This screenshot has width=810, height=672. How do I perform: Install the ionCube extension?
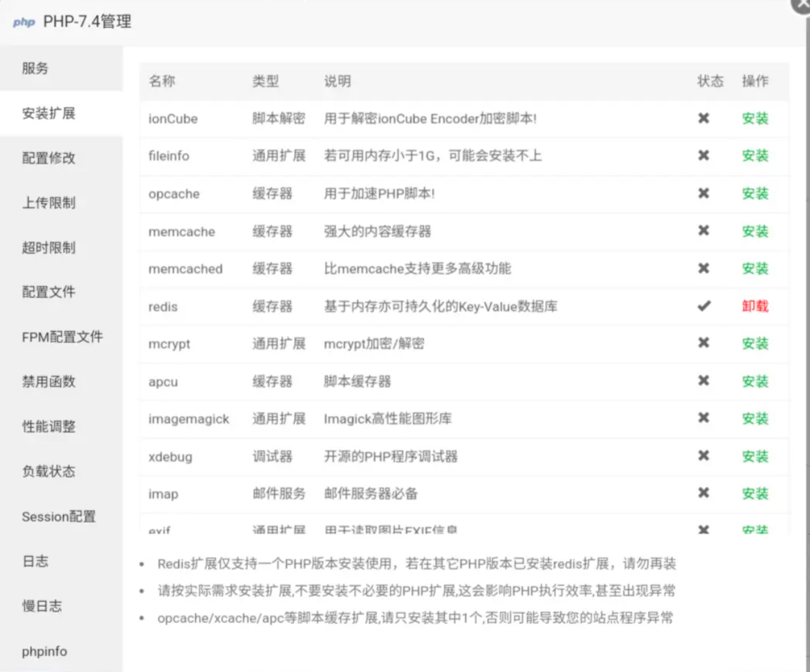point(755,119)
